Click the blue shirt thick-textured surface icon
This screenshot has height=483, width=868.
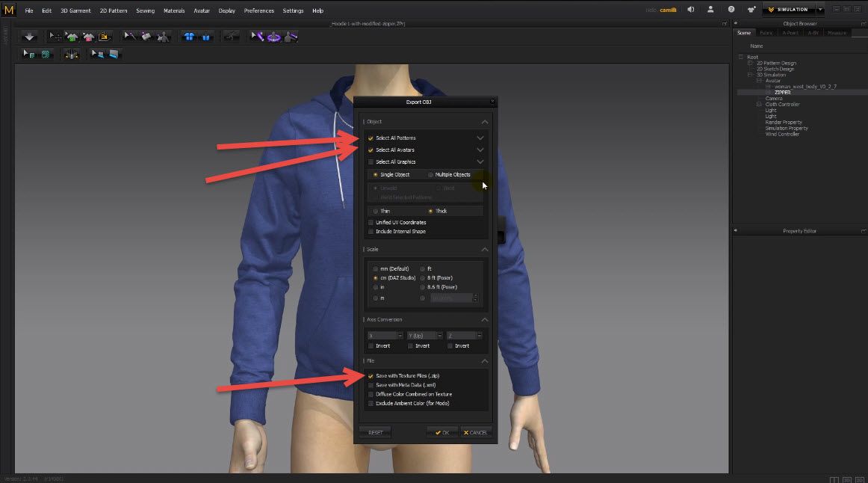(x=190, y=37)
